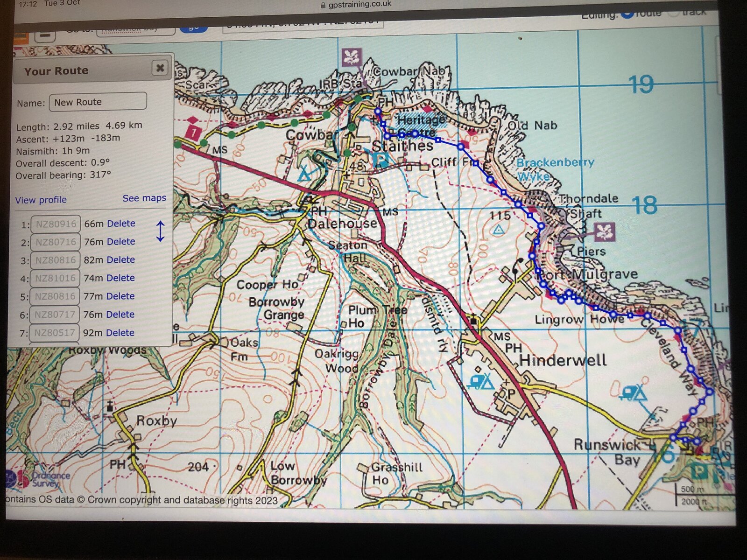Delete waypoint 3 with 82m elevation
The image size is (747, 560).
120,260
